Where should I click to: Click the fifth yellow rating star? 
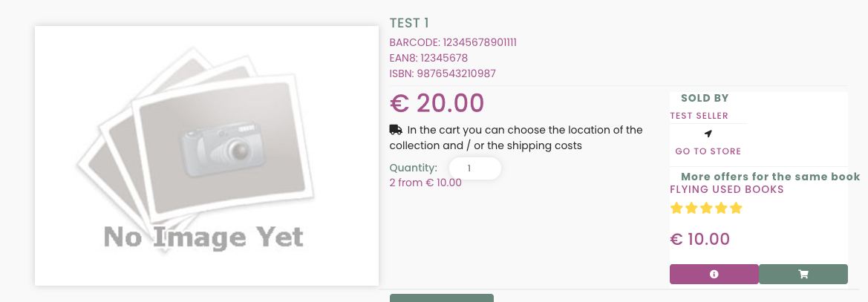736,209
